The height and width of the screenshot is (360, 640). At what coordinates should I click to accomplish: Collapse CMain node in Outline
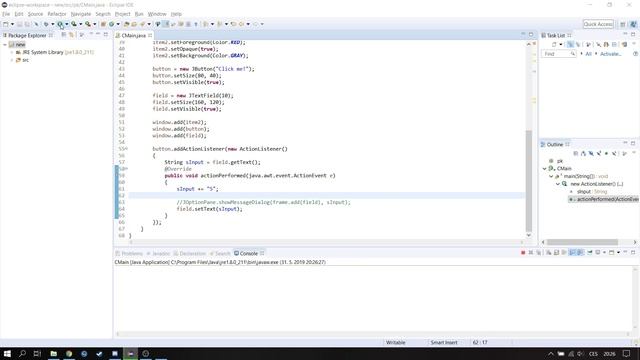544,169
